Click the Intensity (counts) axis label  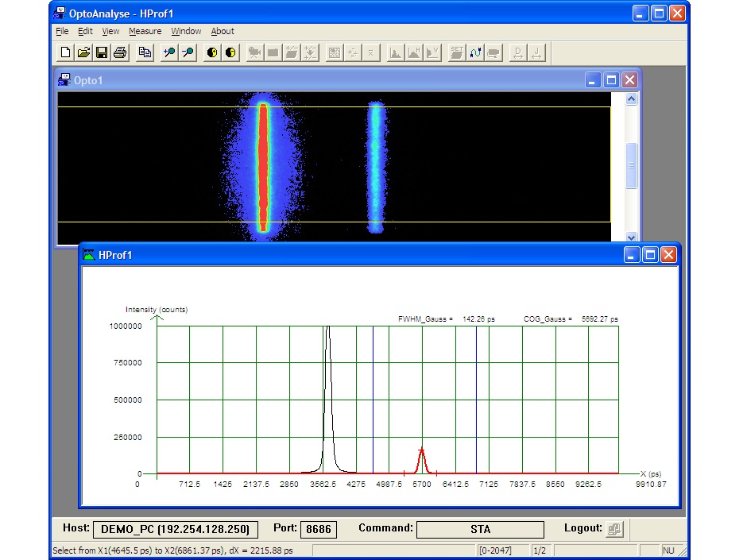(157, 310)
